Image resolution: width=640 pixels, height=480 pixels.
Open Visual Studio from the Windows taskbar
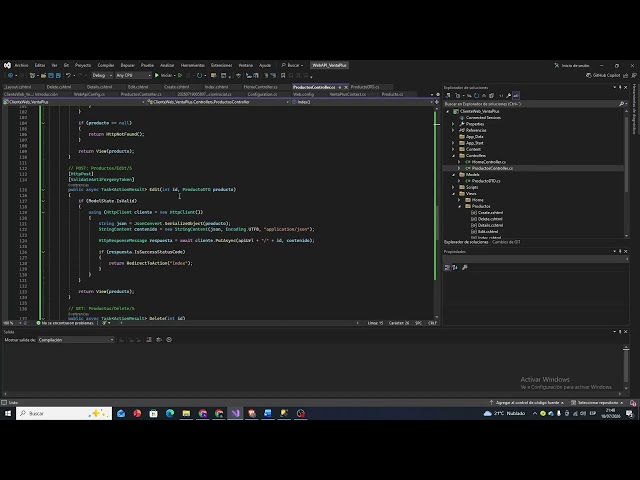point(236,413)
